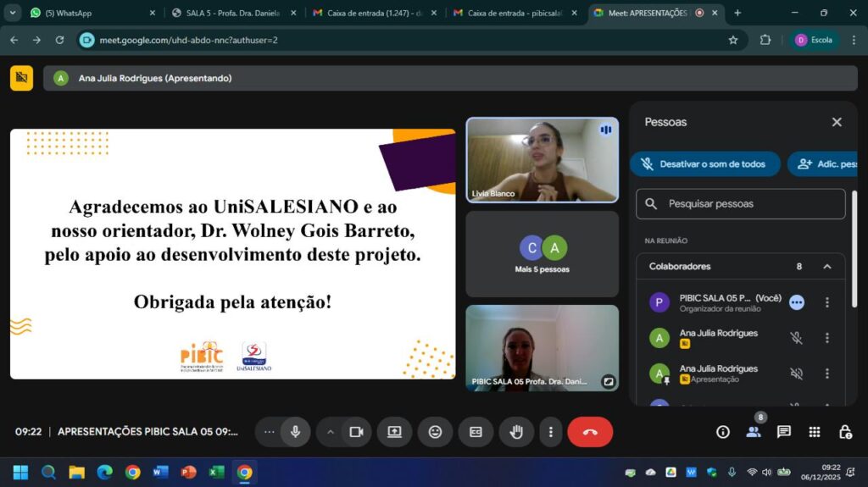Image resolution: width=868 pixels, height=487 pixels.
Task: Click the present screen icon
Action: 394,432
